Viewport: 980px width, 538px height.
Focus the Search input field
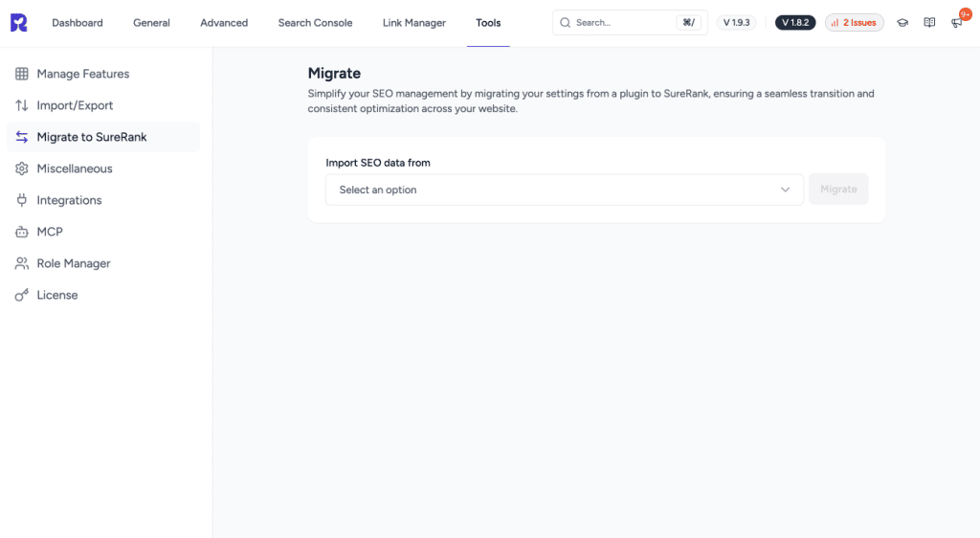coord(630,22)
